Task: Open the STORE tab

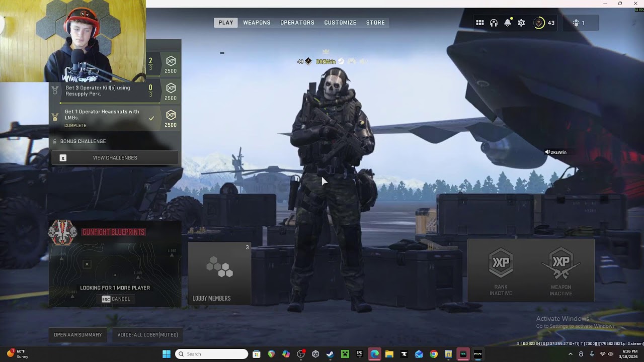Action: [x=375, y=23]
